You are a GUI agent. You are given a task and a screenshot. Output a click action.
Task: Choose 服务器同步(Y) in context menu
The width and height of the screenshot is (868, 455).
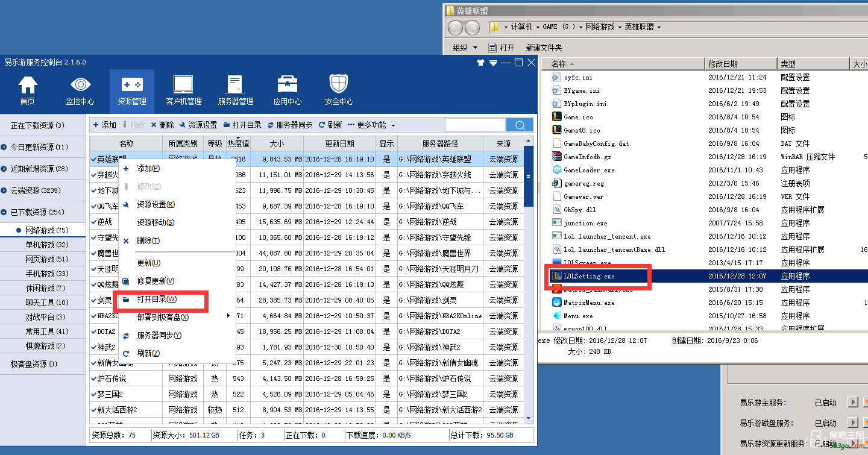[159, 335]
